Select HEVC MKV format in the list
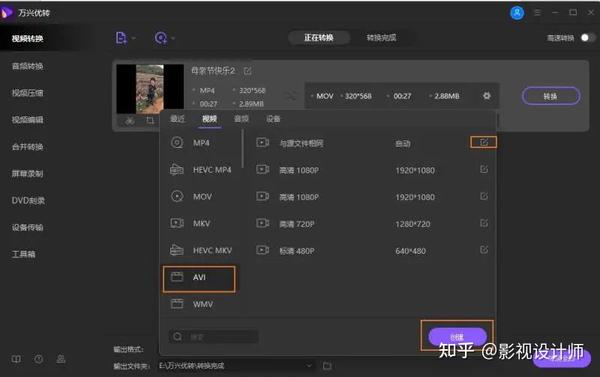600x377 pixels. pos(201,250)
